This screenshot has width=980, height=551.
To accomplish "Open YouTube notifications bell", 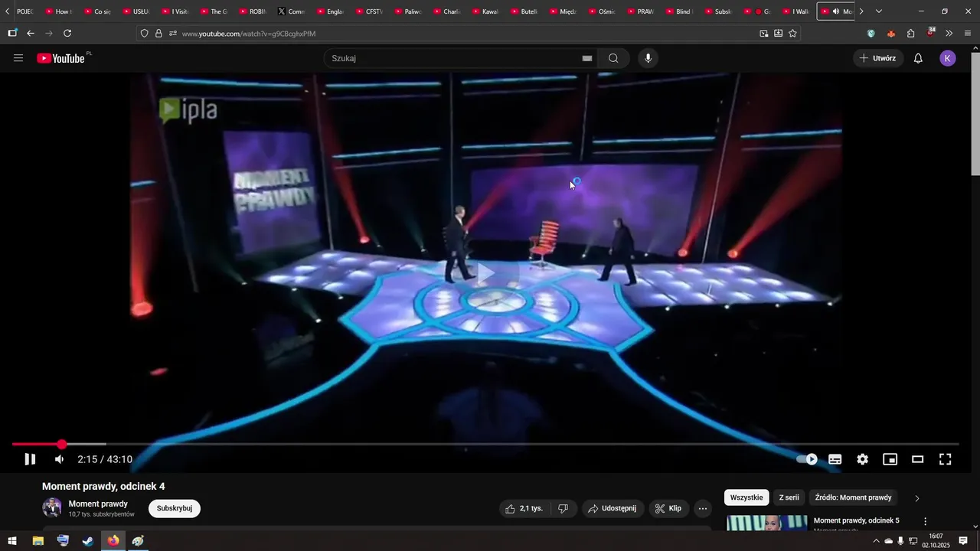I will point(918,58).
